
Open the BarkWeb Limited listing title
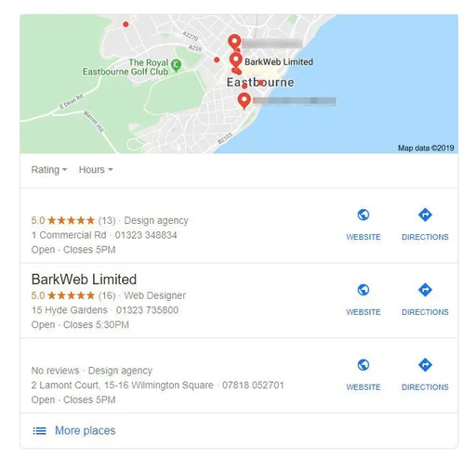click(84, 280)
